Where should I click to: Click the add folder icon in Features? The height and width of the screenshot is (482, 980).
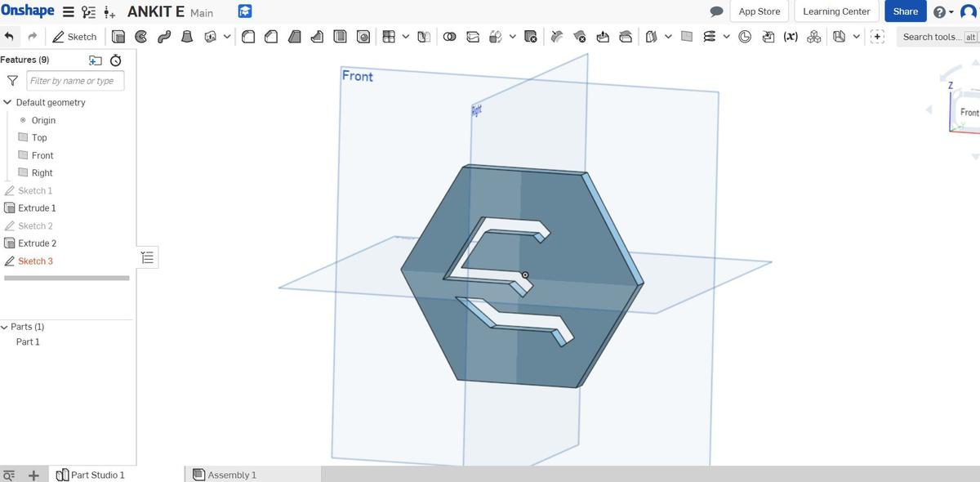click(96, 60)
